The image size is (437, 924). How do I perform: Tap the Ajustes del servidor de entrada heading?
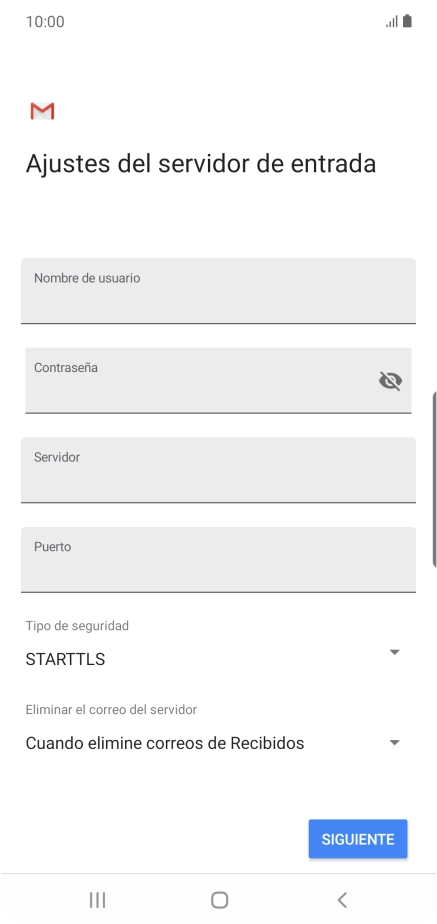201,164
